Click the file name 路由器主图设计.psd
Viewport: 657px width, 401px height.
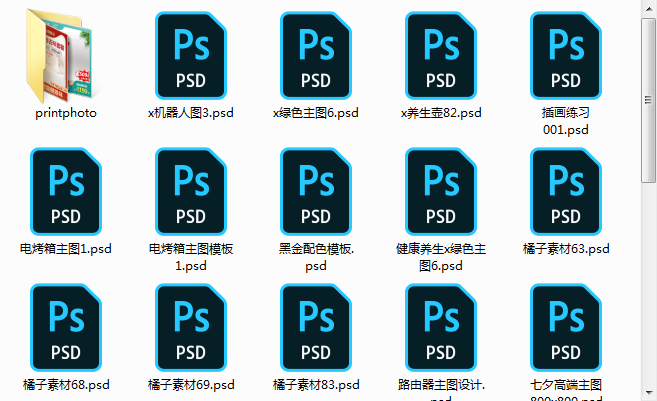441,389
